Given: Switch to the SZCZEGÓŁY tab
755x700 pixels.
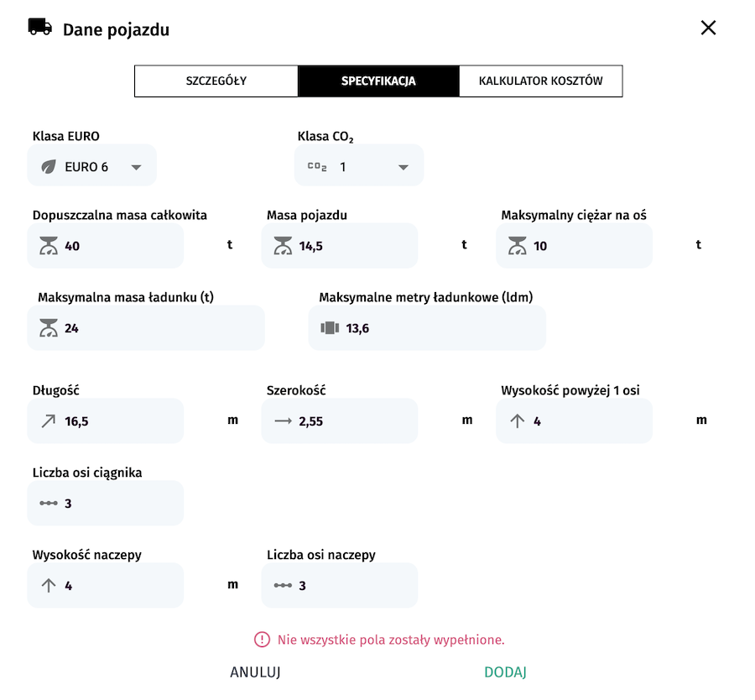Looking at the screenshot, I should click(216, 81).
